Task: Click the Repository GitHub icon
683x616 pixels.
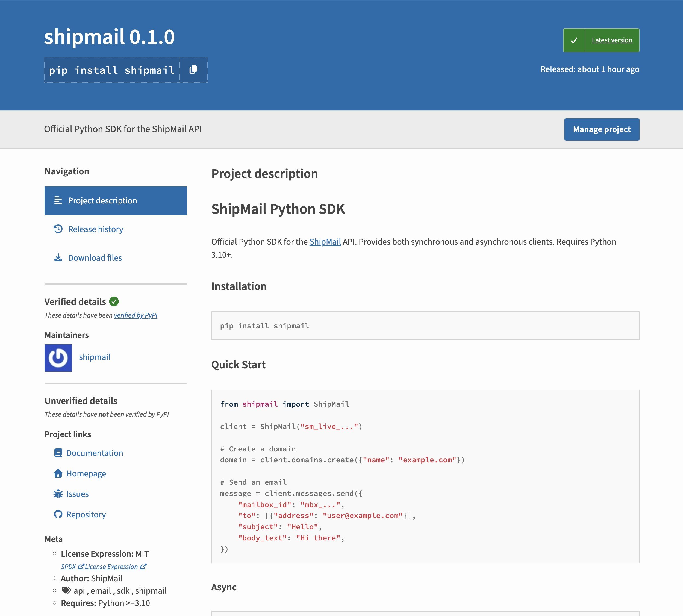Action: [58, 514]
